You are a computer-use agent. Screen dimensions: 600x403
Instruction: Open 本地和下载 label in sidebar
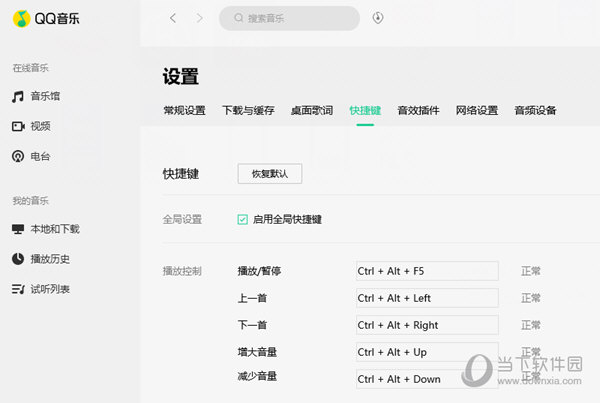pos(55,229)
